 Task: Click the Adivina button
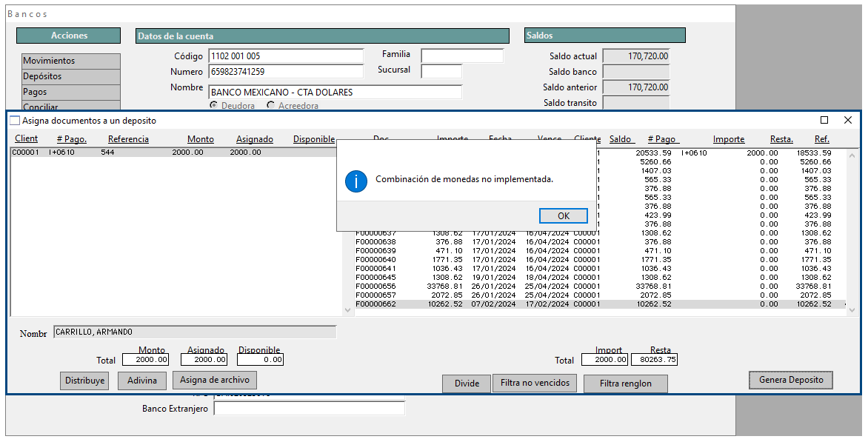142,381
